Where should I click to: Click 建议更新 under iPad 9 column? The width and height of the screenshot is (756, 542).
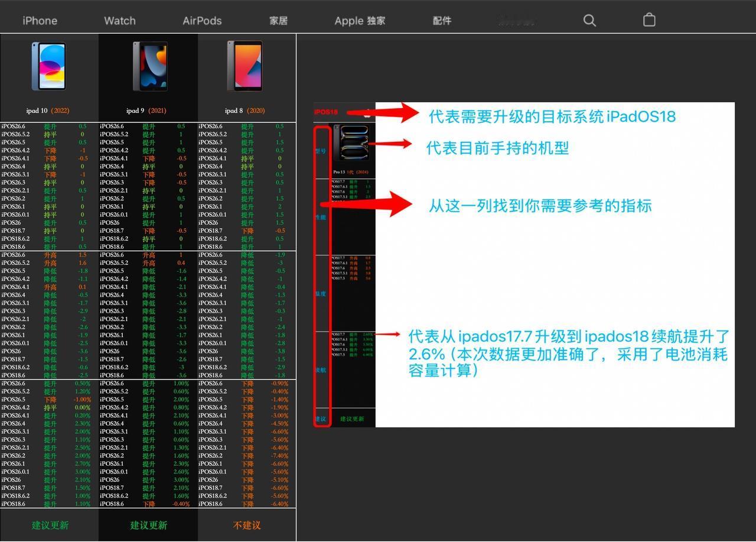point(149,525)
